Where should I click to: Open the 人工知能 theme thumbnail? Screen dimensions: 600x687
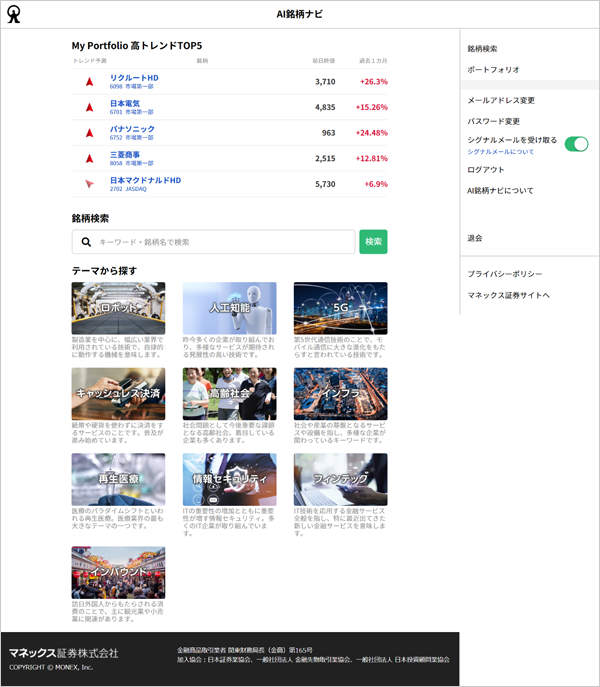click(230, 308)
